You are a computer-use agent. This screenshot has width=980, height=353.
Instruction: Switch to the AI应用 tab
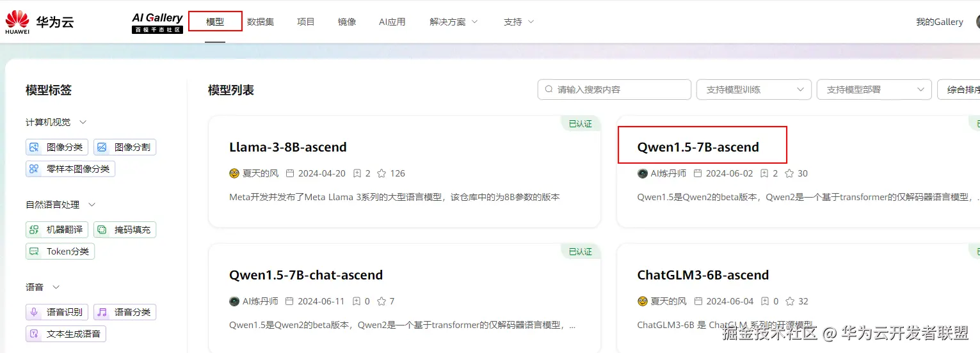point(392,22)
